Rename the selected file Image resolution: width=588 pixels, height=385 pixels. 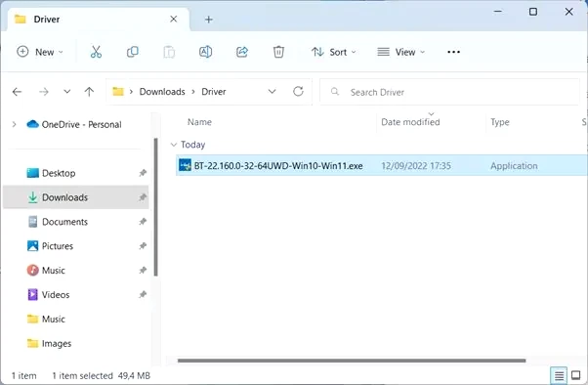tap(205, 52)
